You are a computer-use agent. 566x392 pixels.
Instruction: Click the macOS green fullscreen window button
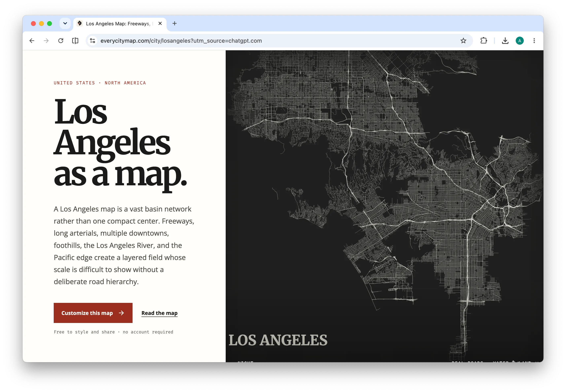pyautogui.click(x=49, y=24)
